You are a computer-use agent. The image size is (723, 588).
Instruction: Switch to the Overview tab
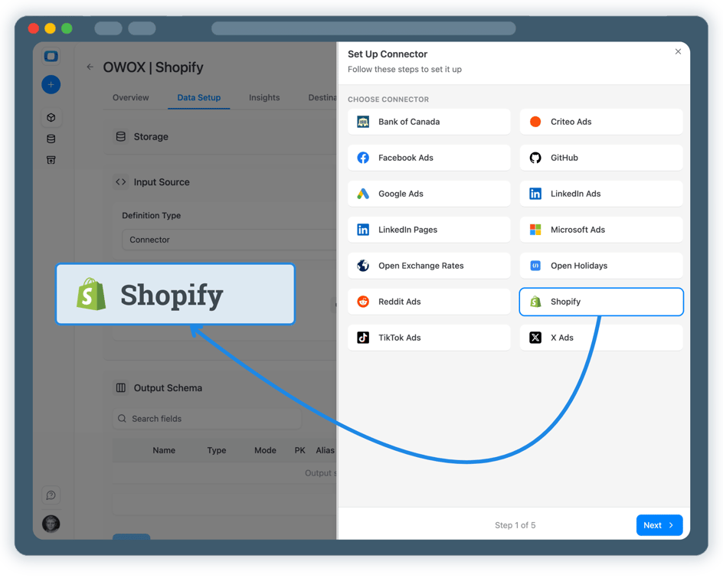click(130, 98)
